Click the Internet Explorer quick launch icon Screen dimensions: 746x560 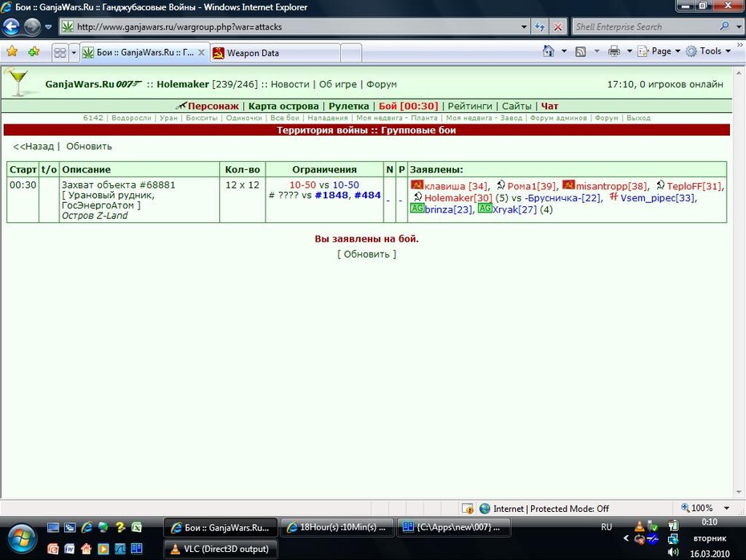(87, 527)
